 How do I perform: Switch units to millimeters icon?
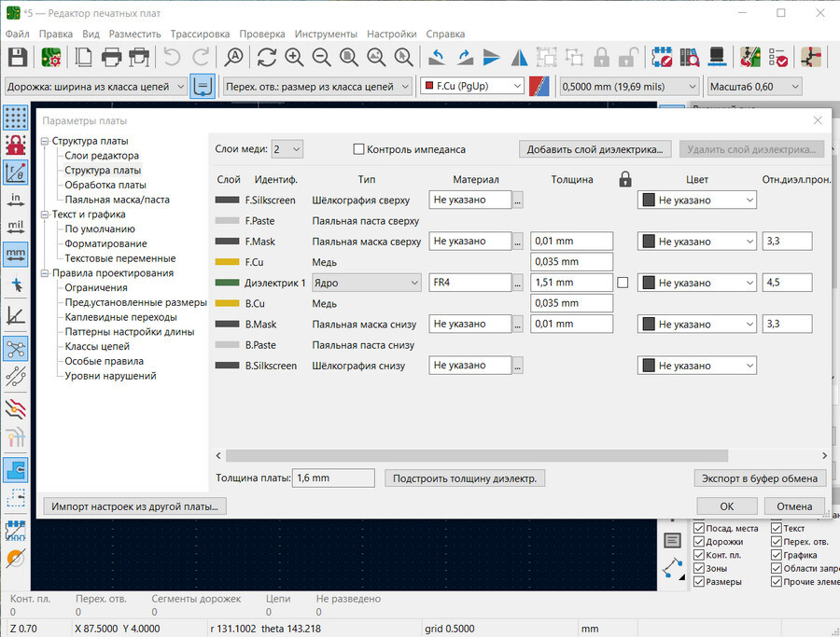coord(16,255)
